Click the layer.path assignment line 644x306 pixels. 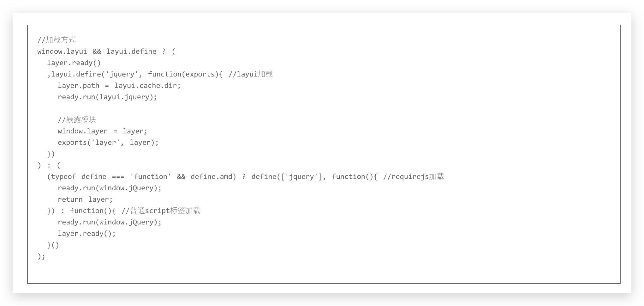(x=119, y=86)
